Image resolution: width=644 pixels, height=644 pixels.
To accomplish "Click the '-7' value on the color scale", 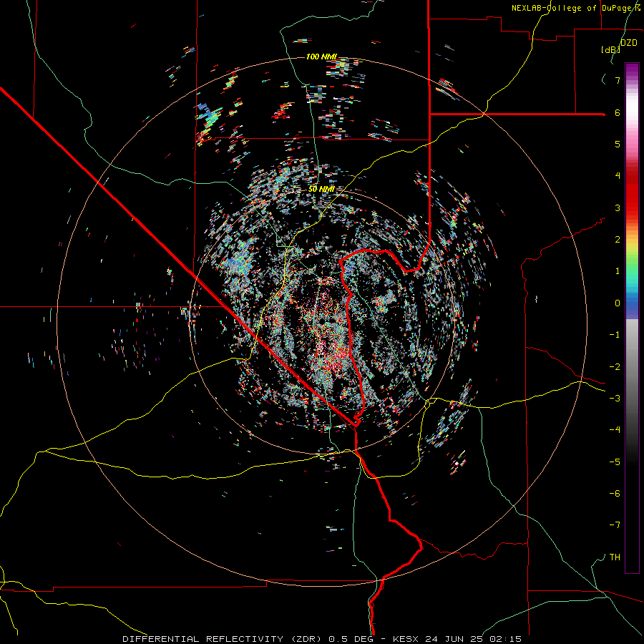I will (x=615, y=525).
